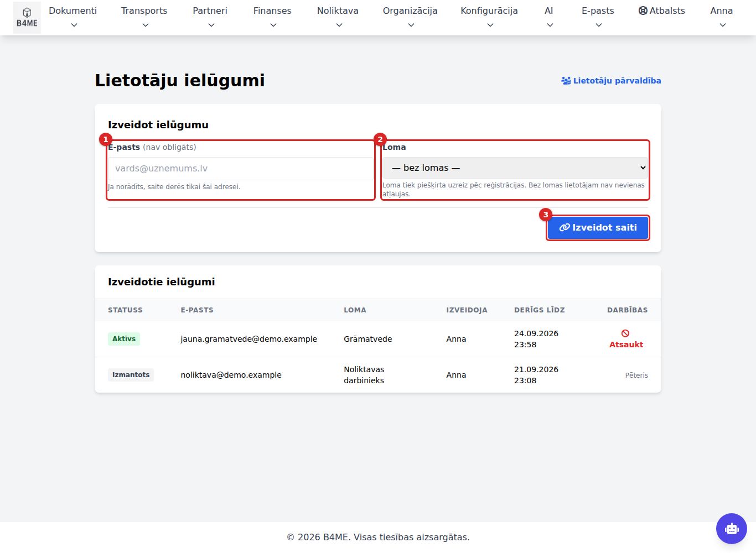Open the AI chatbot robot button
The height and width of the screenshot is (553, 756).
point(732,529)
